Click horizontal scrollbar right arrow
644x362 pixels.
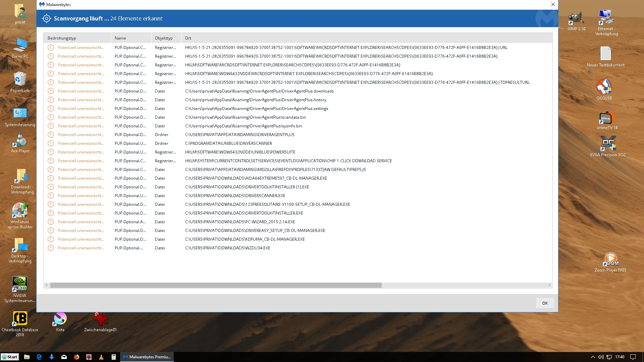click(549, 285)
